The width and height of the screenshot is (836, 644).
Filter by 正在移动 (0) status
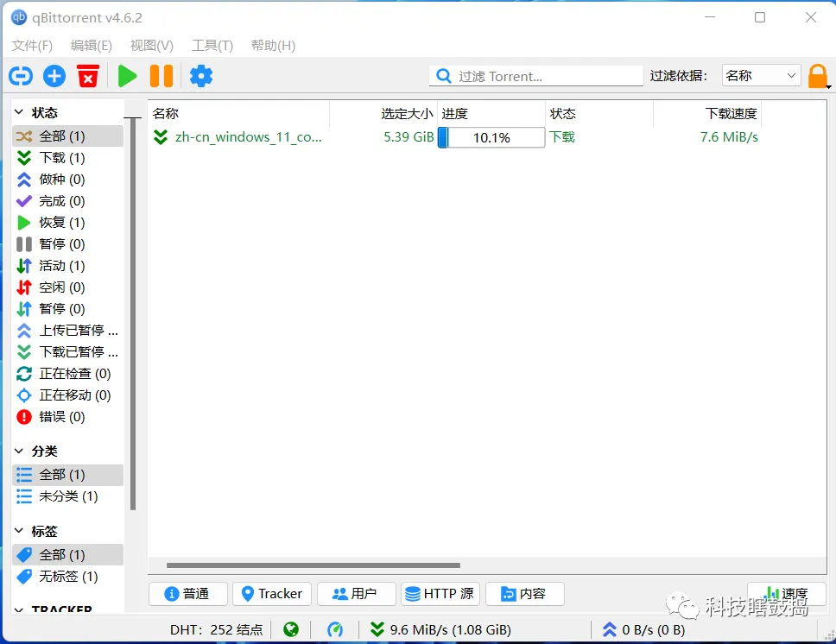pos(67,395)
